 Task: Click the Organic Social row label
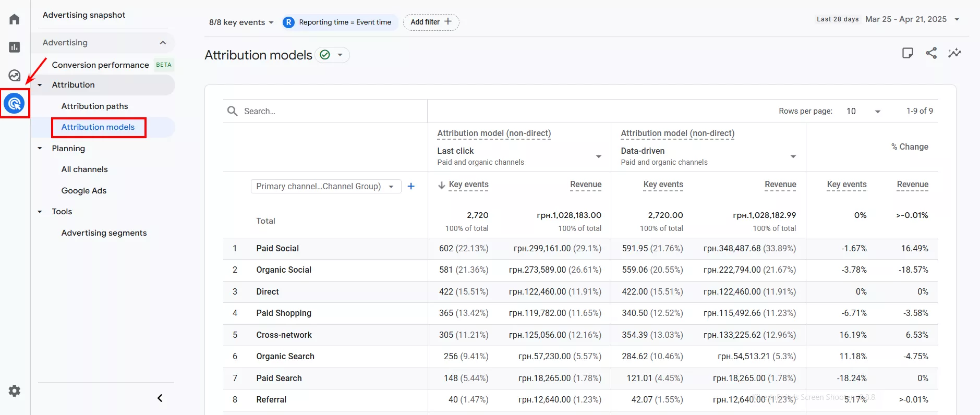284,270
